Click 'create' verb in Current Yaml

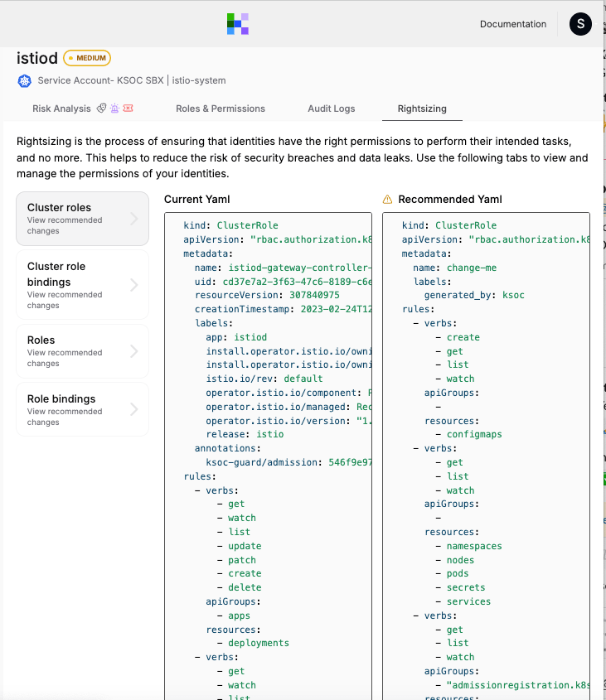point(245,573)
